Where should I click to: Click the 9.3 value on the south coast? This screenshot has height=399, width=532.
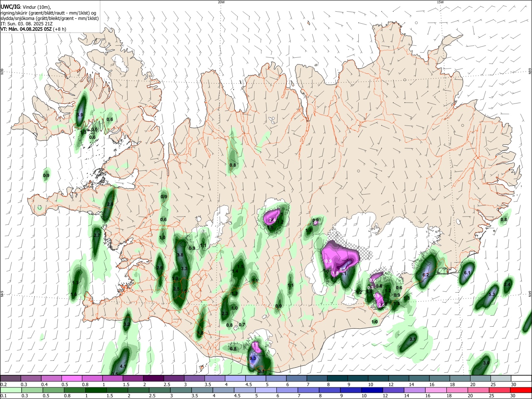tap(253, 358)
